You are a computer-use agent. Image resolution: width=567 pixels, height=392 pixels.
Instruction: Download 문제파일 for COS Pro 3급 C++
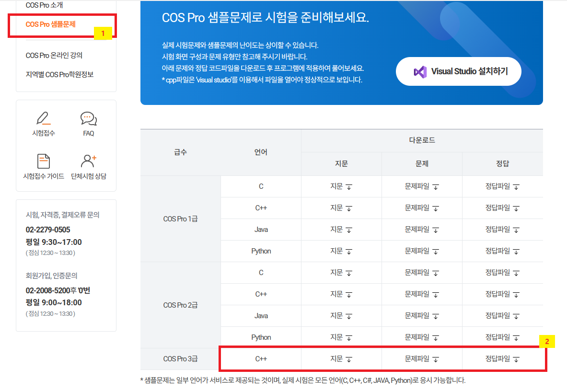(422, 359)
